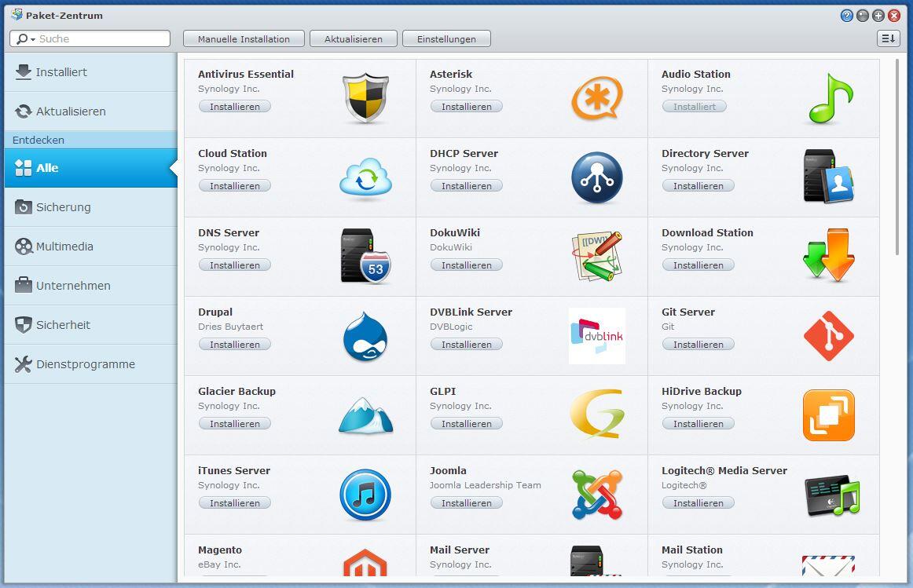
Task: Click the iTunes Server icon
Action: (365, 495)
